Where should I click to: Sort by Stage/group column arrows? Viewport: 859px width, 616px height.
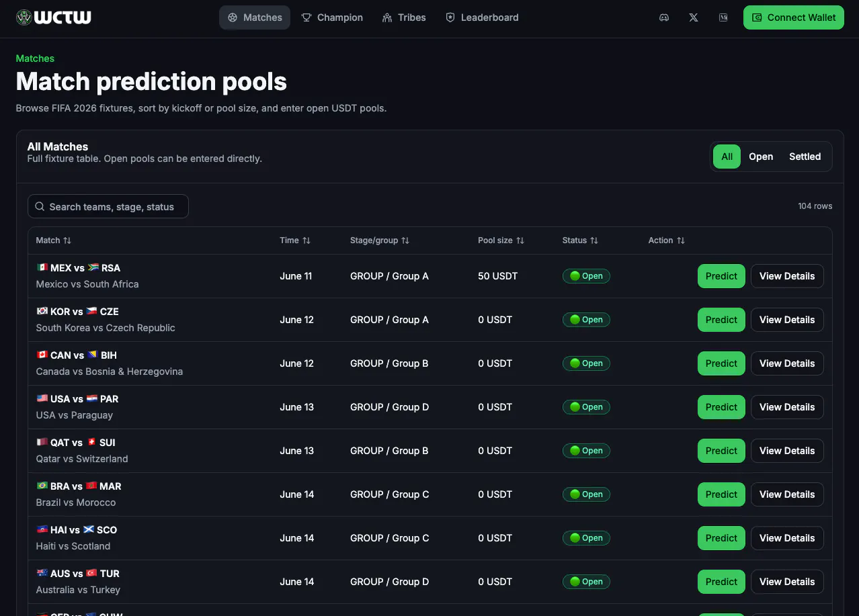click(x=405, y=240)
